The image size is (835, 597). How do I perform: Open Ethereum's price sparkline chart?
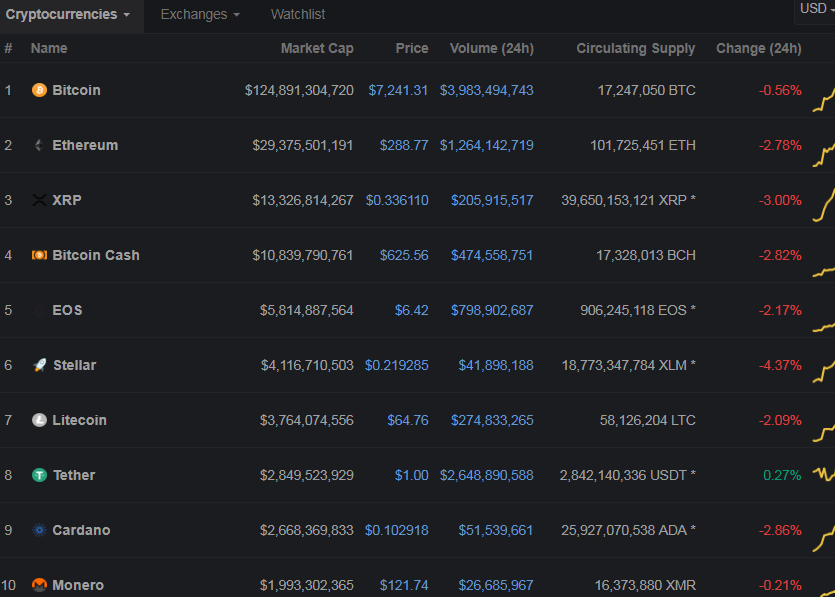824,154
